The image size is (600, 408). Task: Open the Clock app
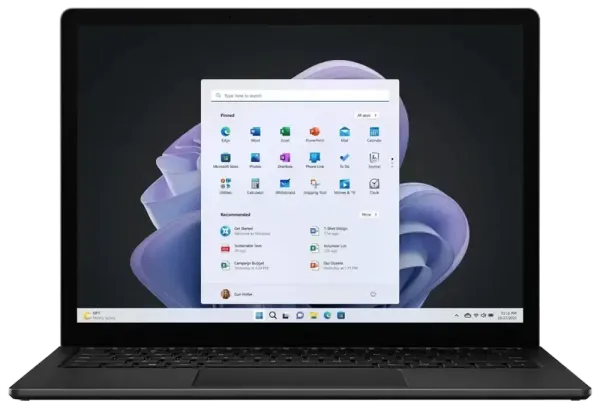coord(374,184)
